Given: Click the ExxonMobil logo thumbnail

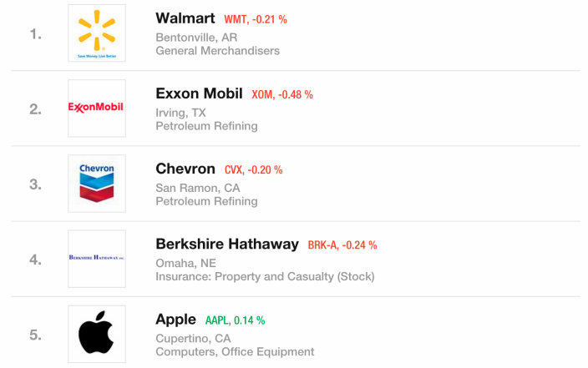Looking at the screenshot, I should [97, 108].
